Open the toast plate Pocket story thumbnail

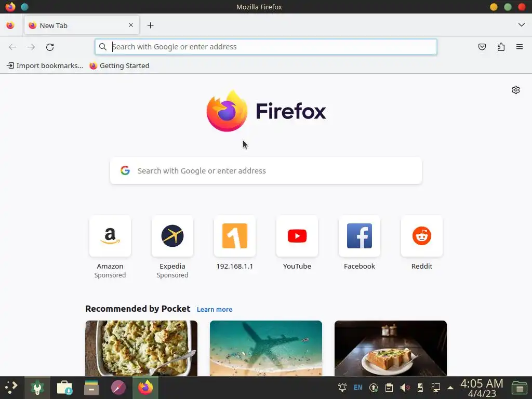[x=391, y=348]
